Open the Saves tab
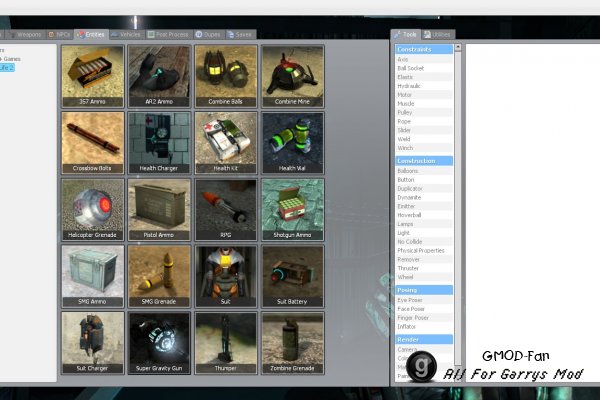Screen dimensions: 600x400 click(x=240, y=34)
